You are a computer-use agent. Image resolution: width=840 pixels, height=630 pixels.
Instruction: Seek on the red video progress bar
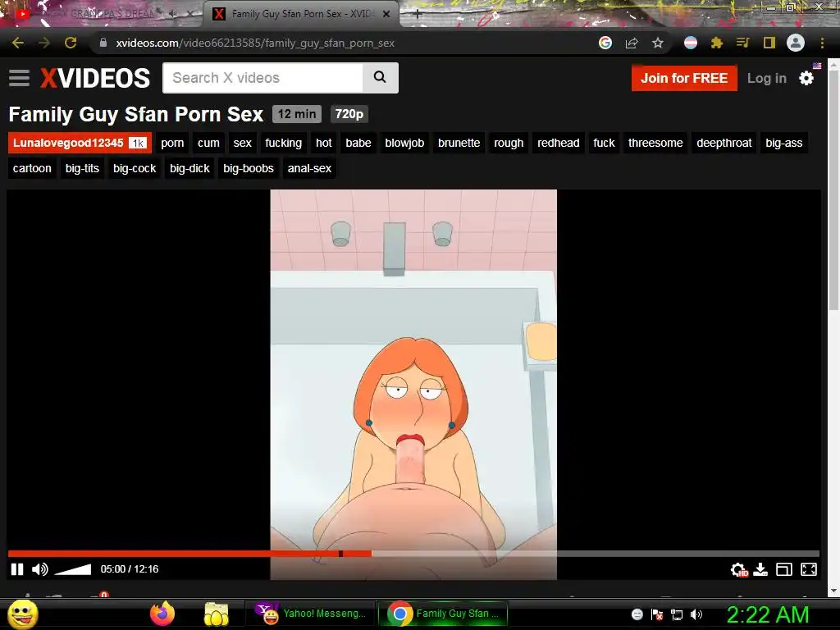click(189, 554)
